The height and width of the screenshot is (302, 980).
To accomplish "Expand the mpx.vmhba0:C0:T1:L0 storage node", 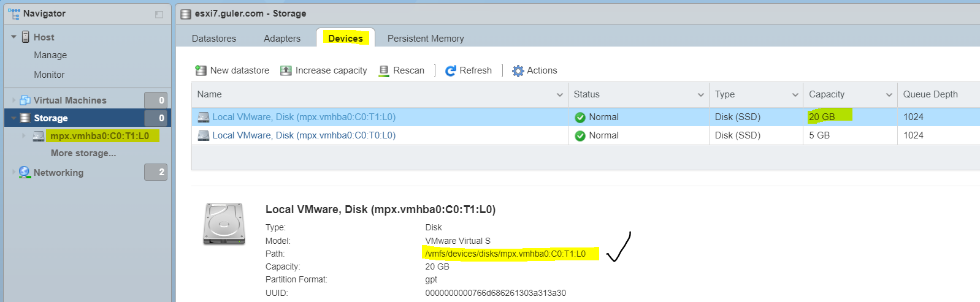I will pos(24,136).
